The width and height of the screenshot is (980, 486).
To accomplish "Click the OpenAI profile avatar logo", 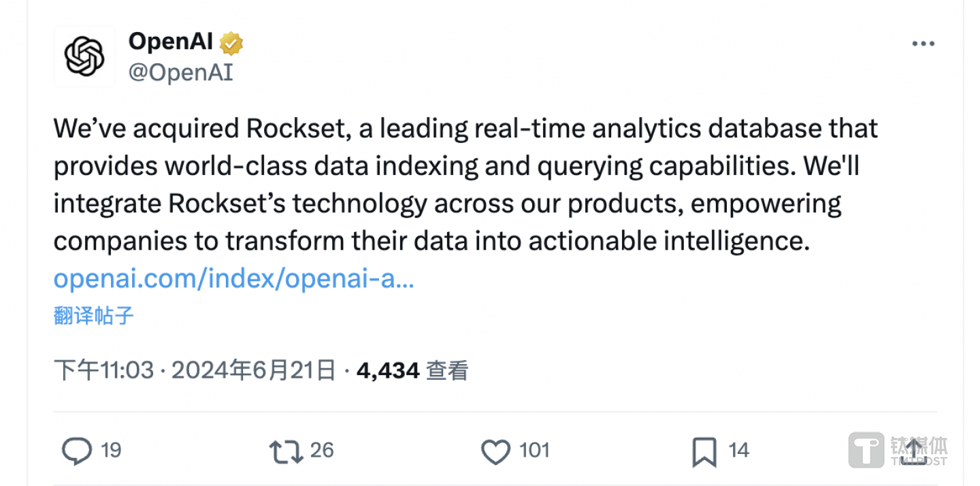I will tap(84, 56).
